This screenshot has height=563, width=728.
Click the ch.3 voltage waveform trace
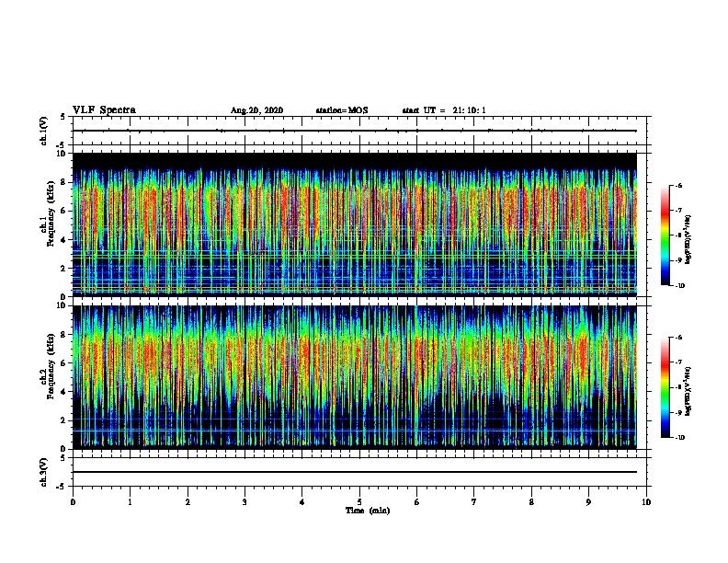(355, 472)
